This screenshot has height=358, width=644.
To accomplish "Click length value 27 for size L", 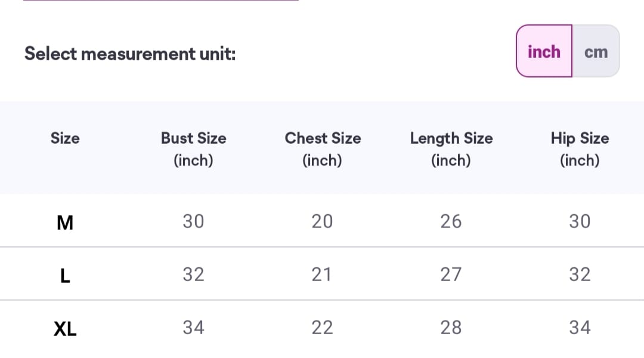I will [451, 274].
